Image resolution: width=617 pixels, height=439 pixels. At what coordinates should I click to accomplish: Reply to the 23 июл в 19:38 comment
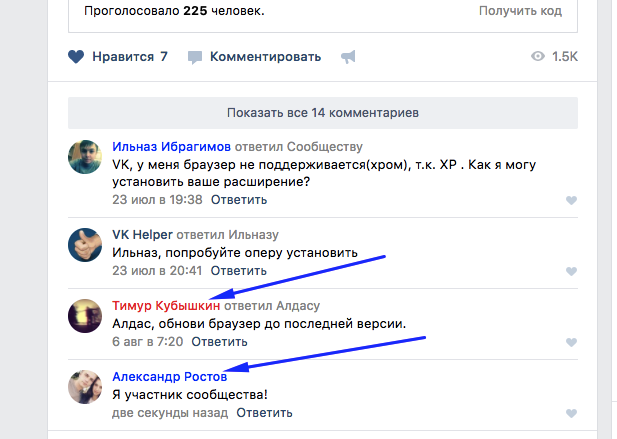(x=239, y=200)
